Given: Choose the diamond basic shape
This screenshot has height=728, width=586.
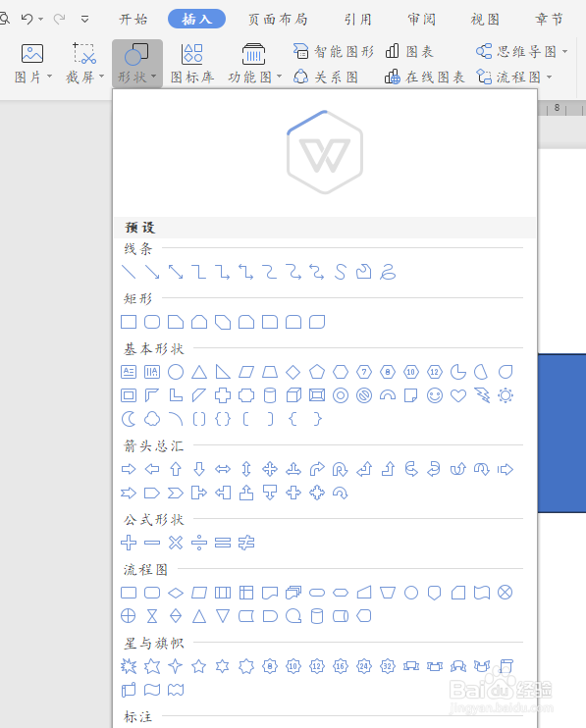Looking at the screenshot, I should [x=293, y=372].
